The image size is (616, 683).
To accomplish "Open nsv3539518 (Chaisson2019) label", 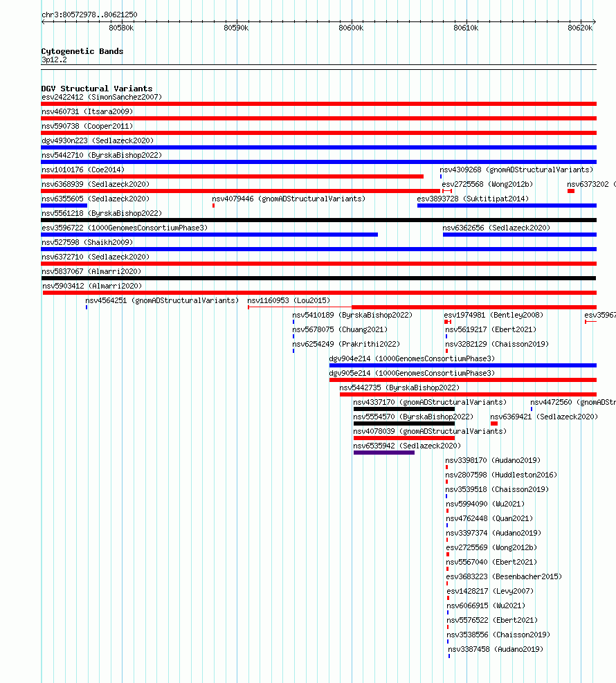I will tap(497, 489).
